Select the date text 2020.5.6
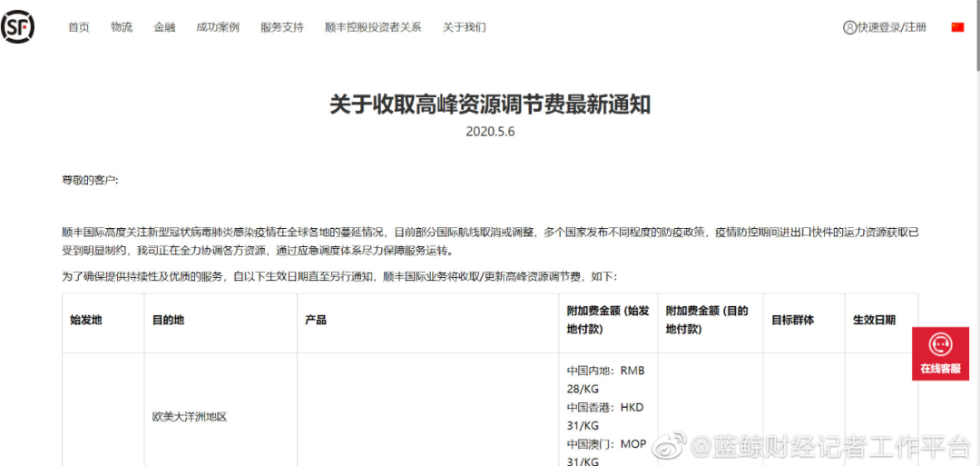 click(490, 132)
